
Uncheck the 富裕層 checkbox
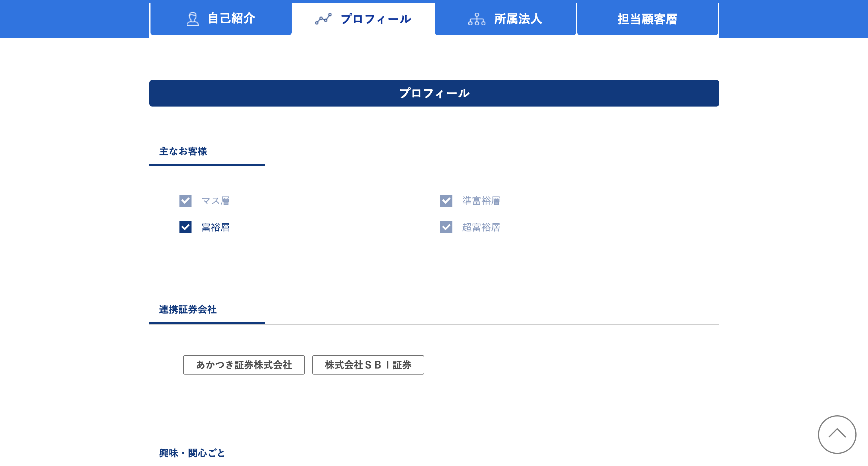(x=185, y=227)
